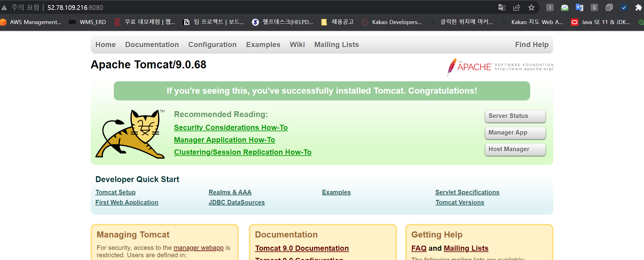644x260 pixels.
Task: Open Documentation in the nav bar
Action: 152,45
